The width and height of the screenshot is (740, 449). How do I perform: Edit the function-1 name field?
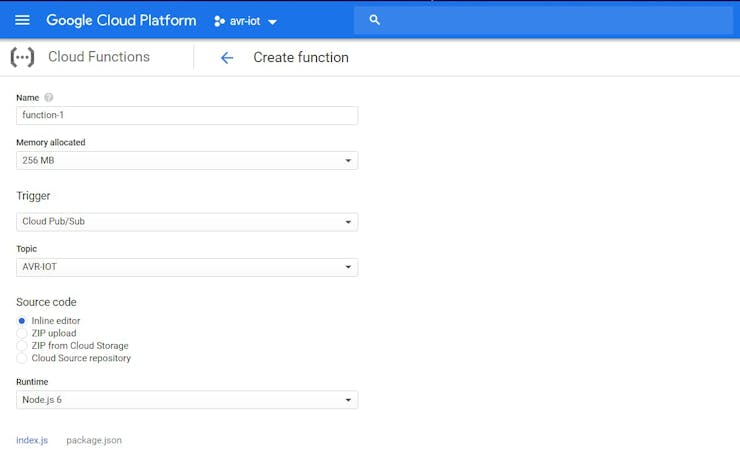tap(187, 115)
